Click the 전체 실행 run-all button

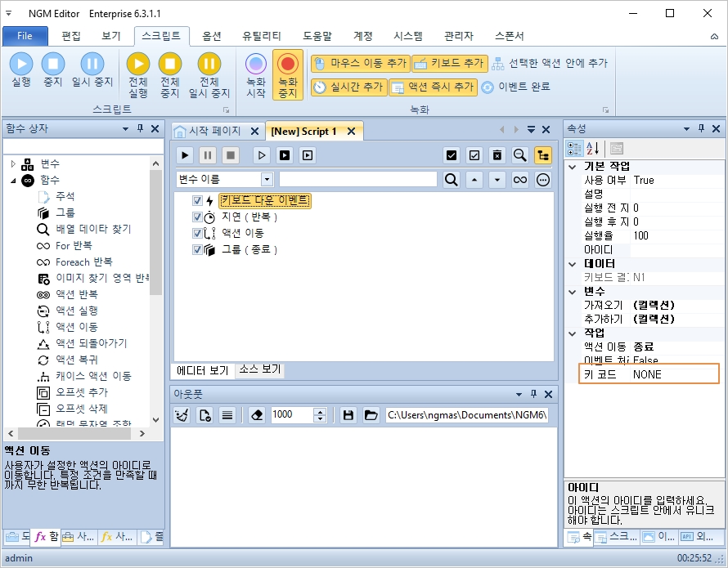click(138, 75)
